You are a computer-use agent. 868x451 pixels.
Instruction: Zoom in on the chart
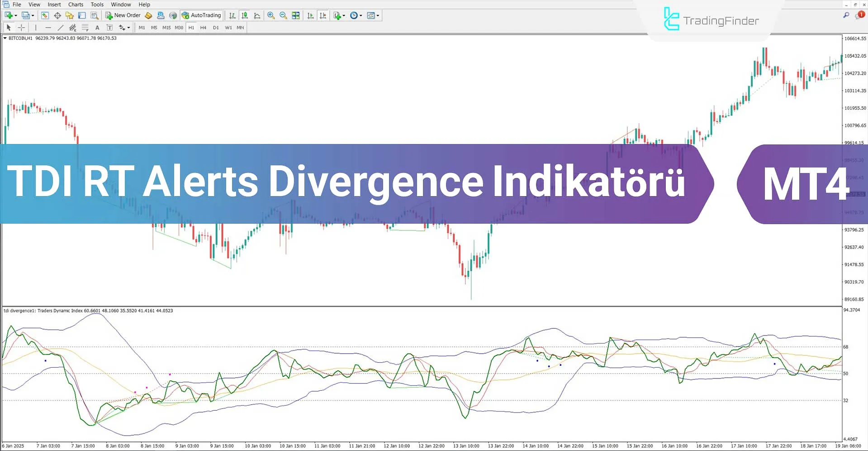(270, 15)
